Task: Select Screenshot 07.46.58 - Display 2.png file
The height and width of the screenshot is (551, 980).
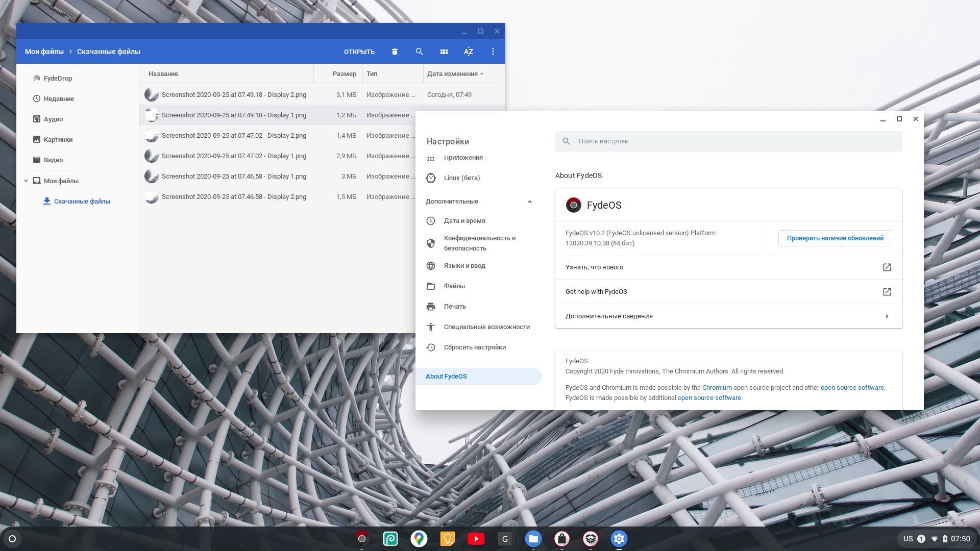Action: click(x=278, y=196)
